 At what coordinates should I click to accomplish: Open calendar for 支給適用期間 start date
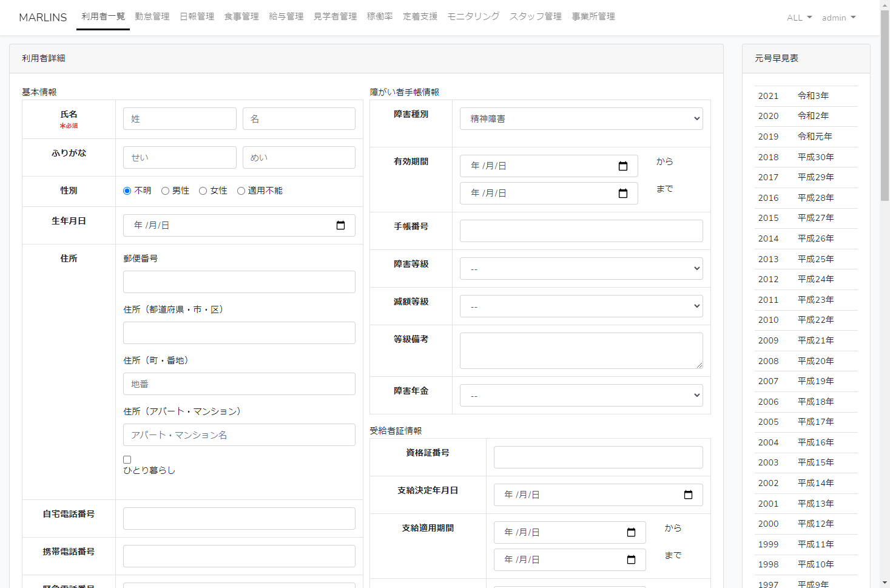(631, 533)
